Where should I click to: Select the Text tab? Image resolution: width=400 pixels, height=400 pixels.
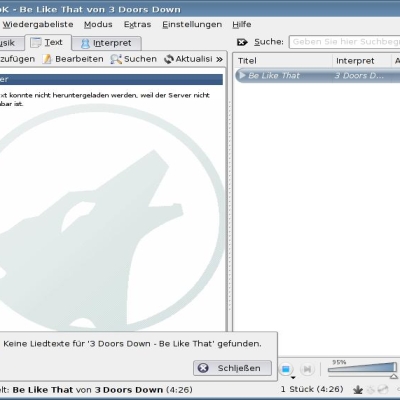coord(48,42)
